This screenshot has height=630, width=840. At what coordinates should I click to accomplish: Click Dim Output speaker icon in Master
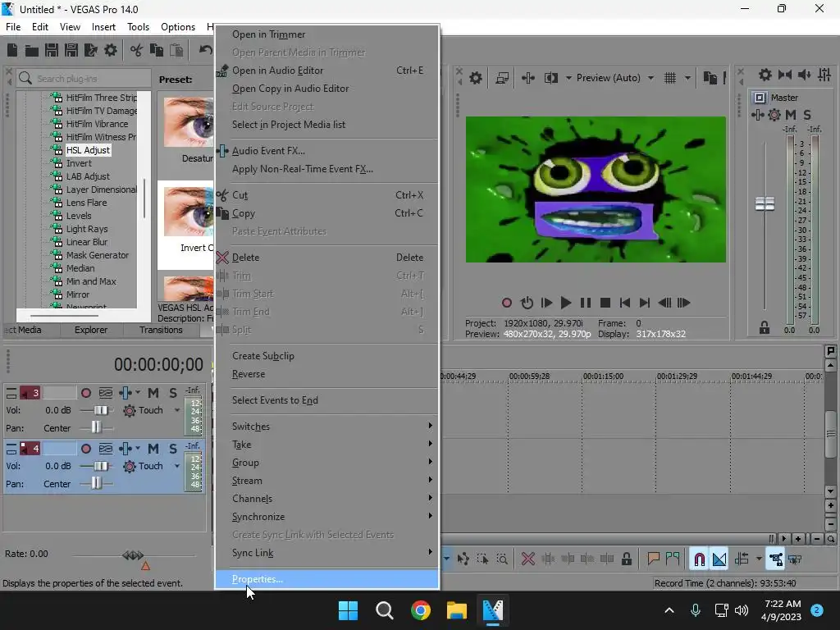(x=804, y=75)
